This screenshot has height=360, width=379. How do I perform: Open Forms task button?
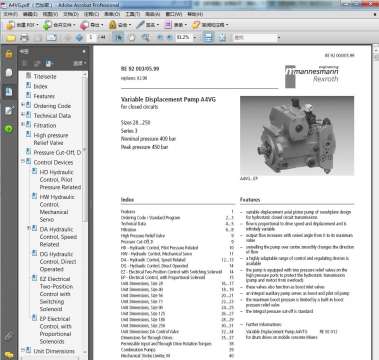pos(175,25)
